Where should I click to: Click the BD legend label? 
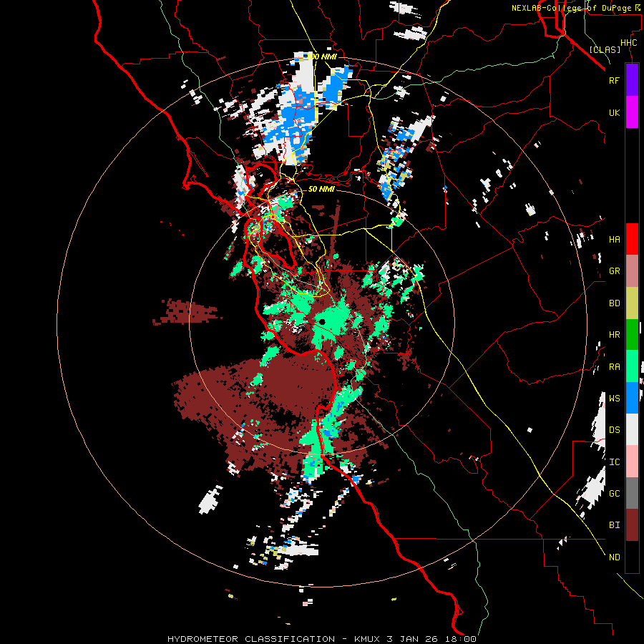pos(614,303)
